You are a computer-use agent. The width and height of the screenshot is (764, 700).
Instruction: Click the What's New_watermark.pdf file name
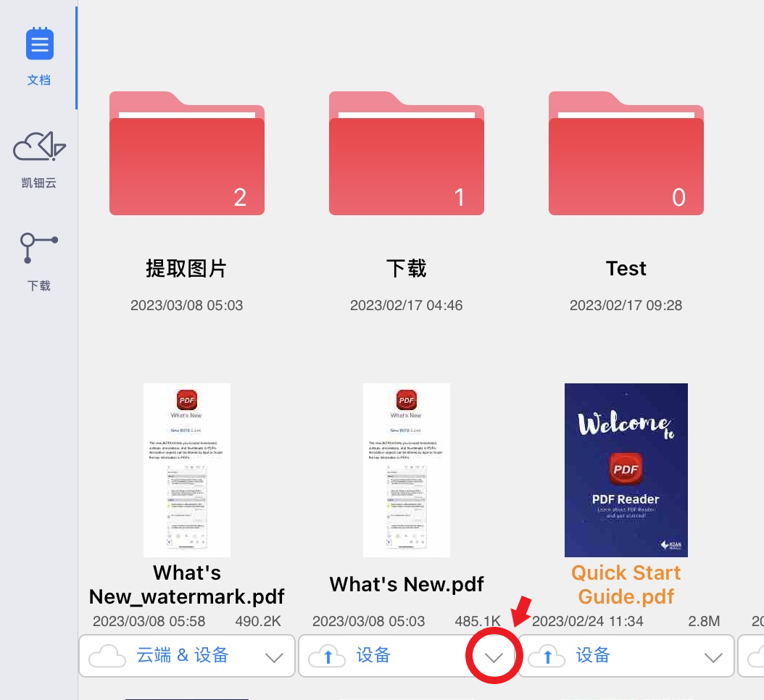tap(186, 585)
